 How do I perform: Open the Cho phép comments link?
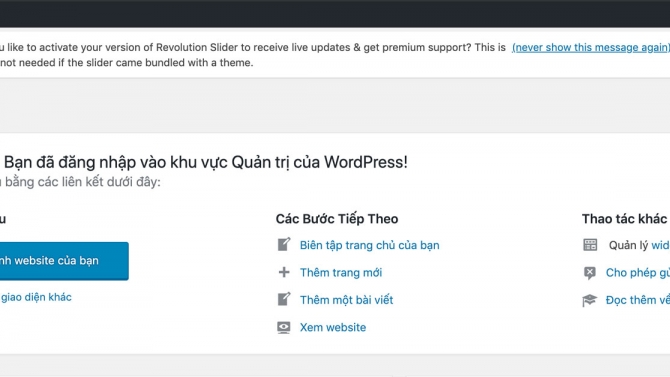coord(638,273)
